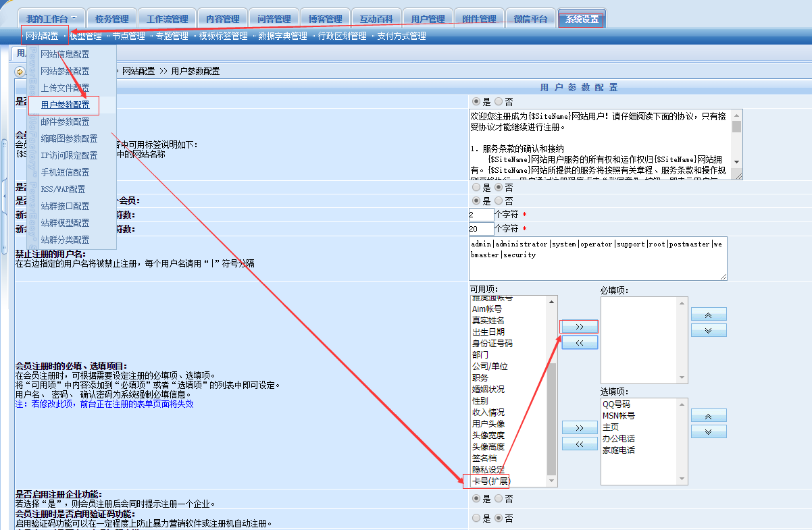Viewport: 812px width, 530px height.
Task: Open the 我的工作台 dropdown arrow
Action: click(x=74, y=19)
